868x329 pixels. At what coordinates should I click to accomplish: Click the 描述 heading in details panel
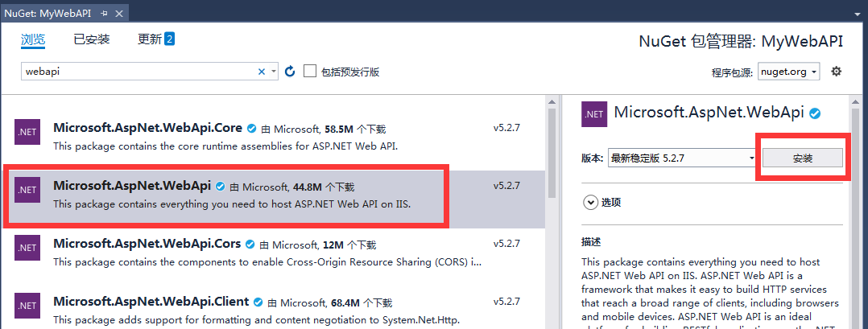591,241
